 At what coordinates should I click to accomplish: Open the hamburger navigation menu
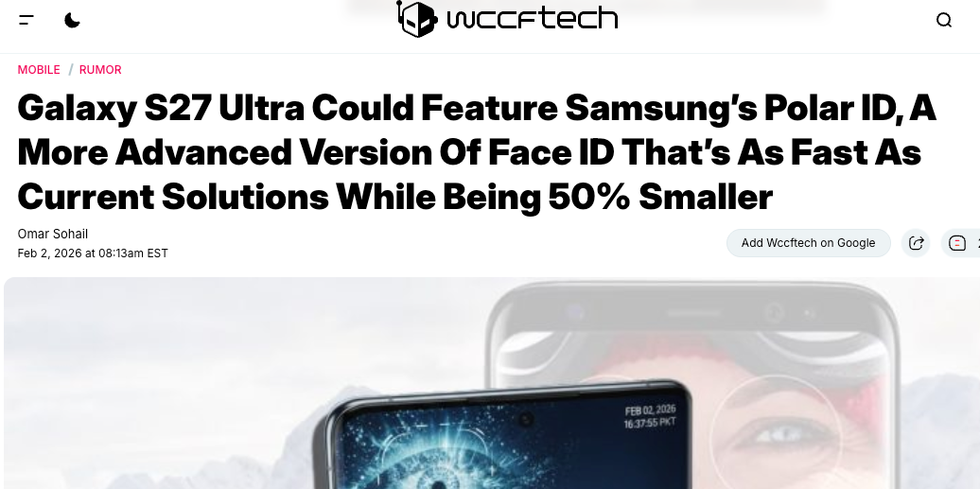click(26, 20)
